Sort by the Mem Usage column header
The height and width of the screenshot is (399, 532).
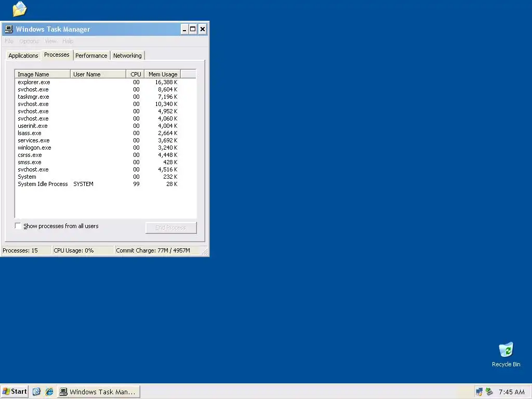(163, 74)
